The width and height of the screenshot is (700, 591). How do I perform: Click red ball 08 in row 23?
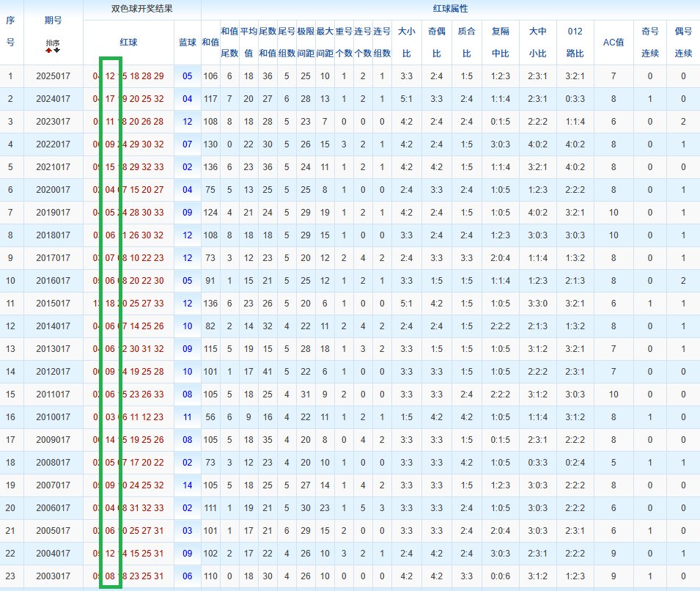coord(110,576)
